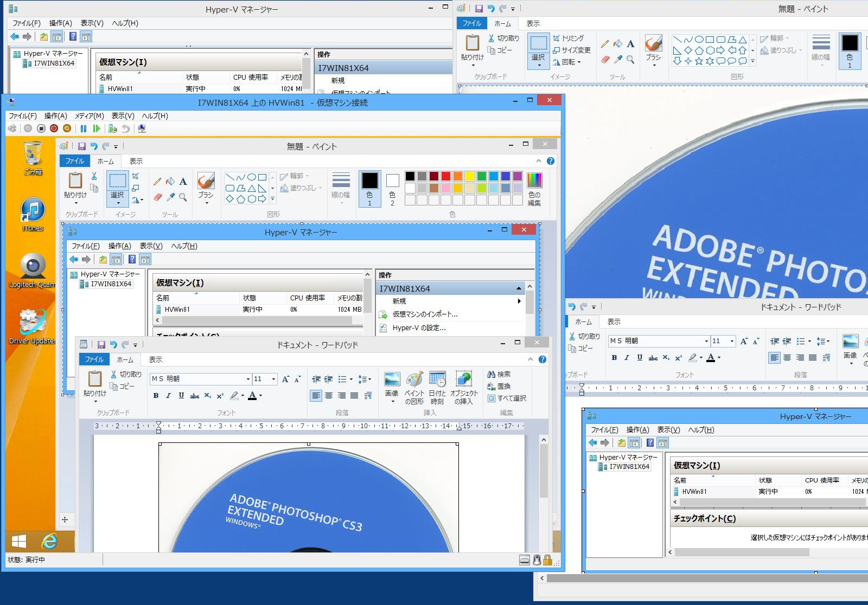Open the Start button inside the virtual machine

(x=19, y=541)
